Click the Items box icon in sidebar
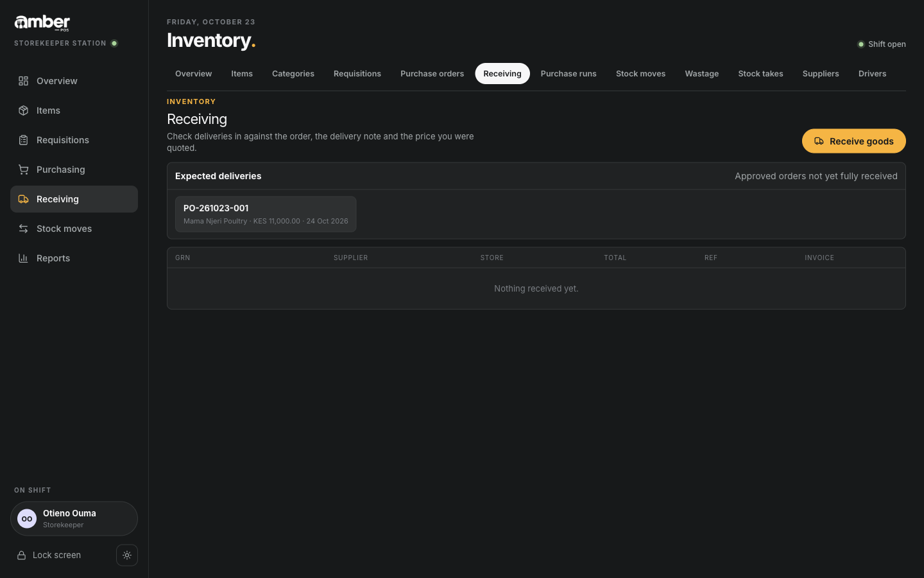The width and height of the screenshot is (924, 578). tap(23, 110)
